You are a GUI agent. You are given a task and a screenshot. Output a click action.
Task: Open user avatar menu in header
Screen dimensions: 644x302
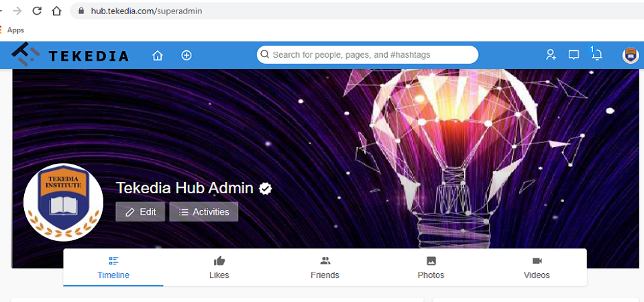631,55
